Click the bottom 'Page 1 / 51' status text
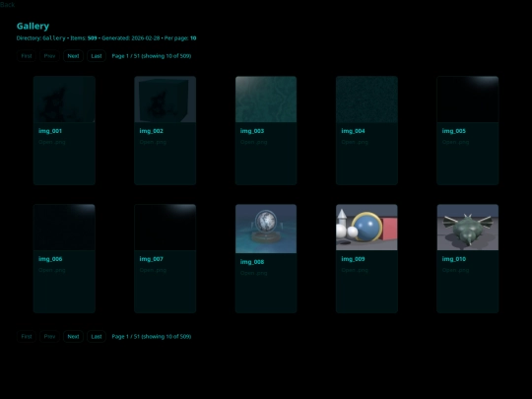The height and width of the screenshot is (399, 532). point(152,337)
